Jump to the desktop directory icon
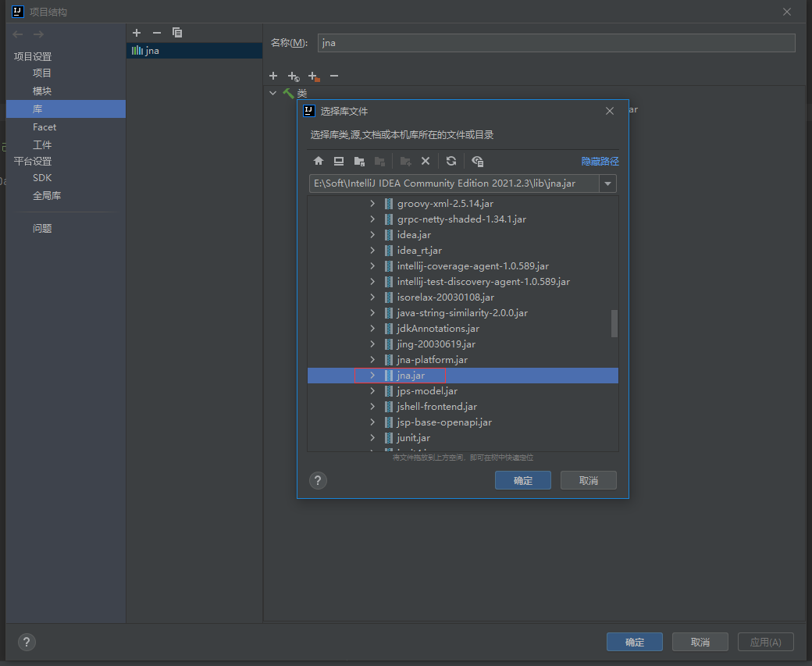Image resolution: width=812 pixels, height=666 pixels. (x=339, y=161)
